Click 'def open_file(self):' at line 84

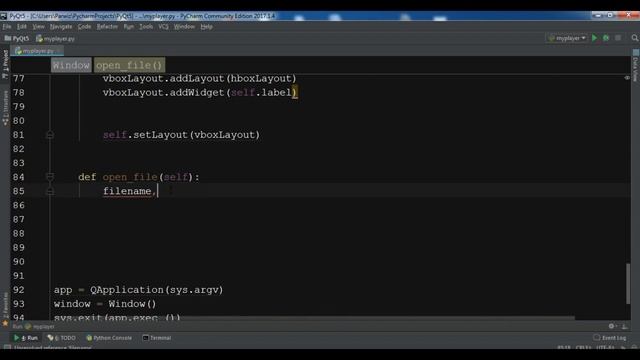139,177
